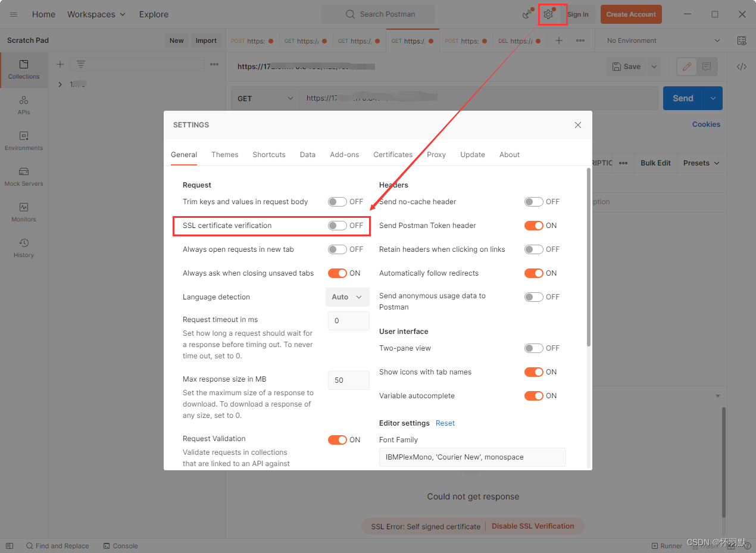
Task: Open Mock Servers in the sidebar
Action: pyautogui.click(x=24, y=177)
